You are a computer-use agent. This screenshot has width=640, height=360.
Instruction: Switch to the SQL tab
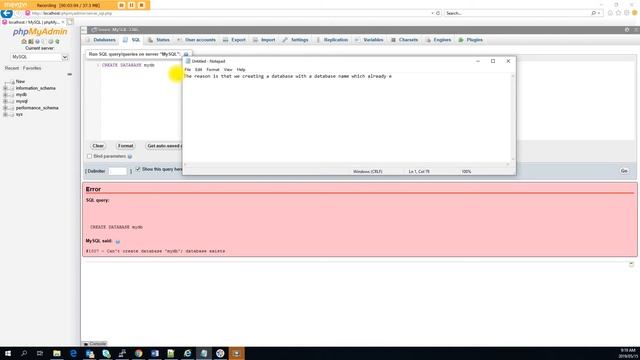(132, 40)
